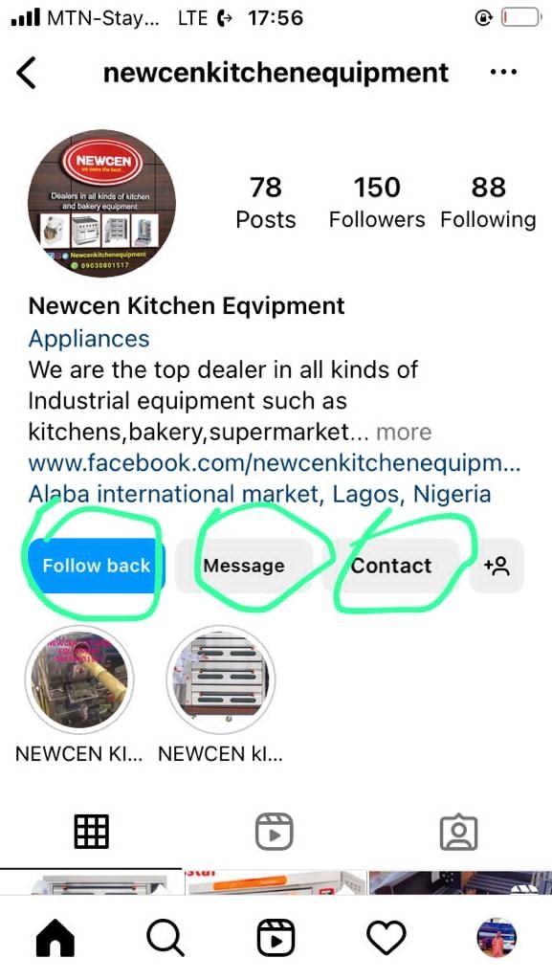Switch to the grid posts tab
This screenshot has width=552, height=980.
pos(92,832)
